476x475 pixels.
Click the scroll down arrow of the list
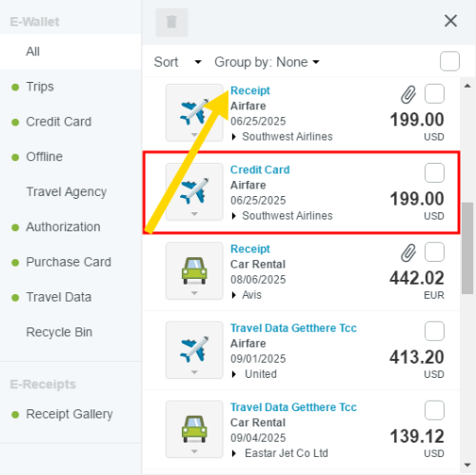click(467, 465)
